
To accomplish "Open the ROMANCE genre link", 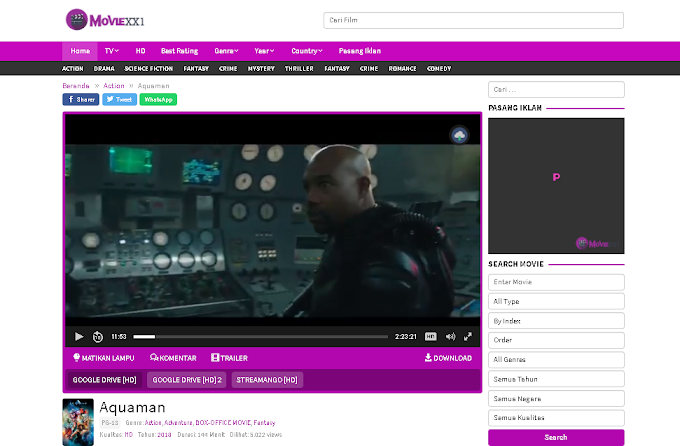I will tap(402, 69).
